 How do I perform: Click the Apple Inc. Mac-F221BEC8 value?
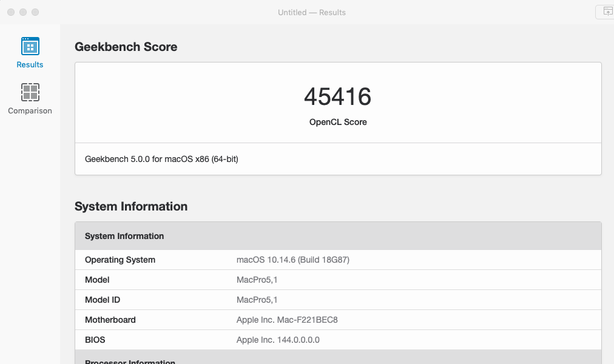tap(287, 320)
